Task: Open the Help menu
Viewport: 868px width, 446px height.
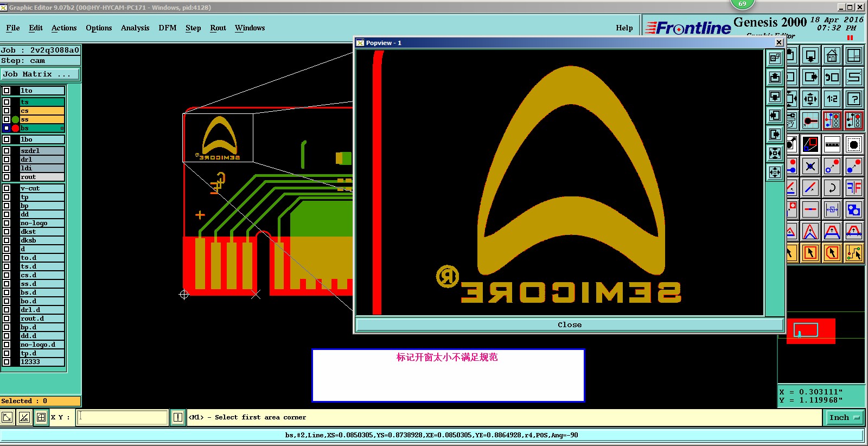Action: (x=624, y=28)
